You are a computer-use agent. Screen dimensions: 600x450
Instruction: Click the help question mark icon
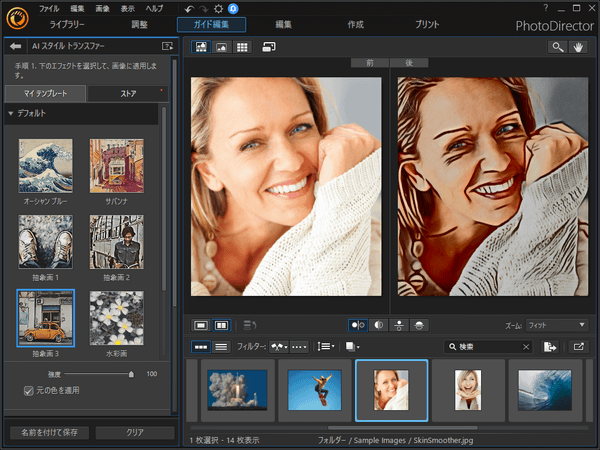[x=546, y=8]
